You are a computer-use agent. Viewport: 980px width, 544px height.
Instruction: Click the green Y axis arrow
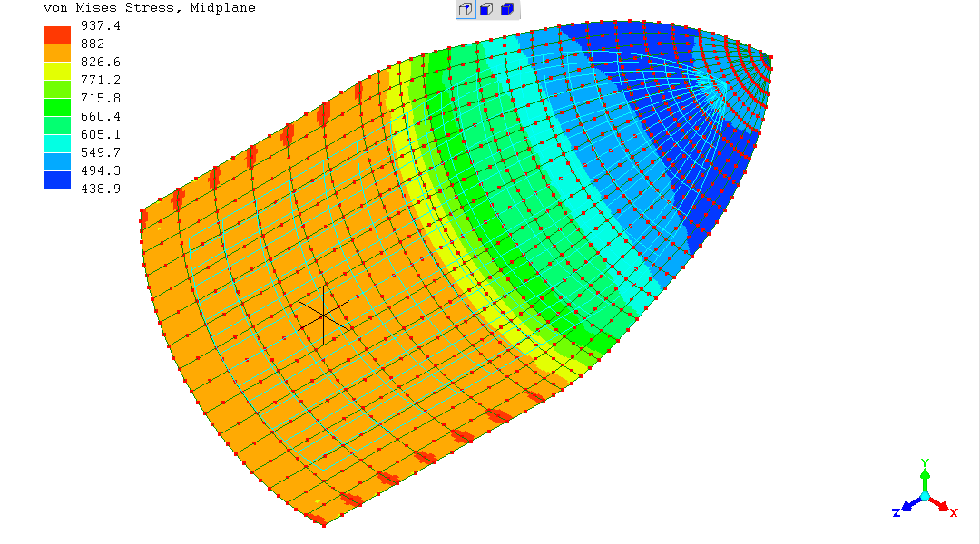point(925,469)
